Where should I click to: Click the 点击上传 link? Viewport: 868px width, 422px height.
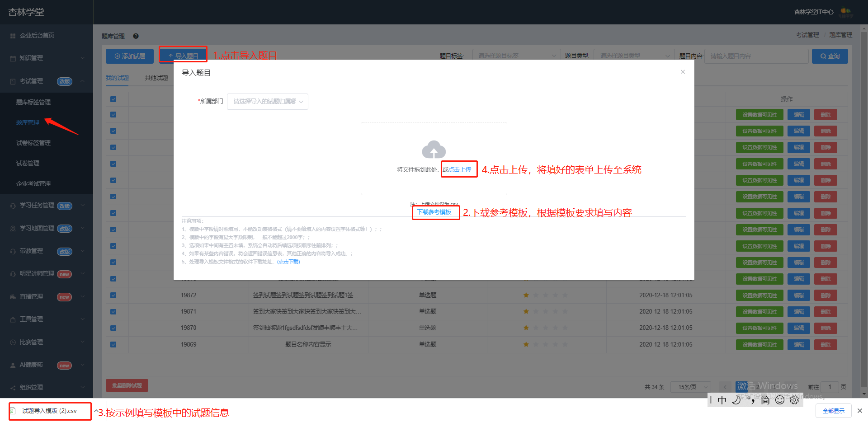[460, 169]
